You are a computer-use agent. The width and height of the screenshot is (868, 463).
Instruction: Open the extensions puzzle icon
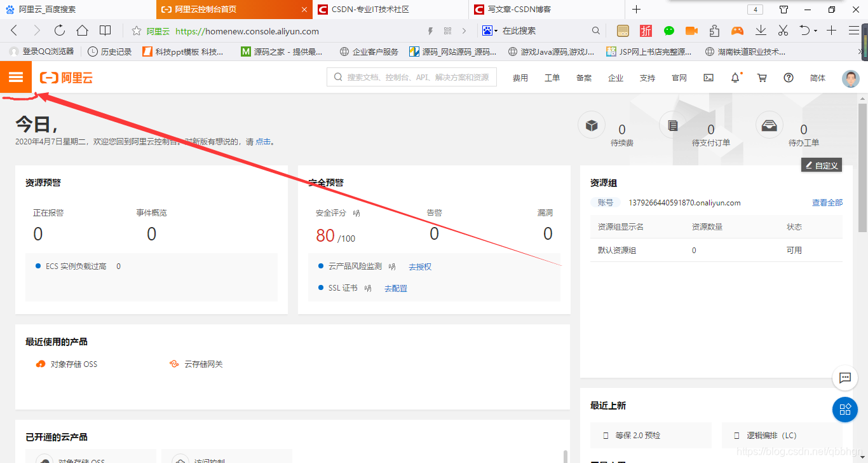click(714, 31)
